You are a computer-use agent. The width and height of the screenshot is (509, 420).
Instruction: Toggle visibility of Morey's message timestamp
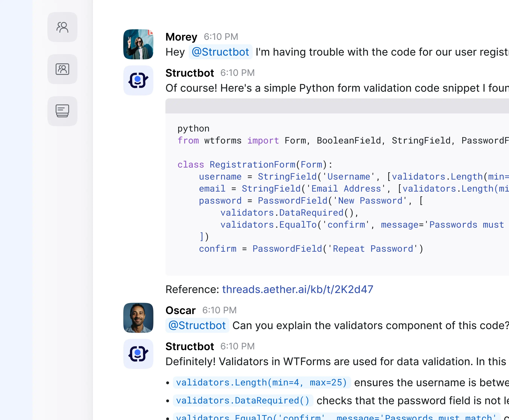tap(221, 37)
